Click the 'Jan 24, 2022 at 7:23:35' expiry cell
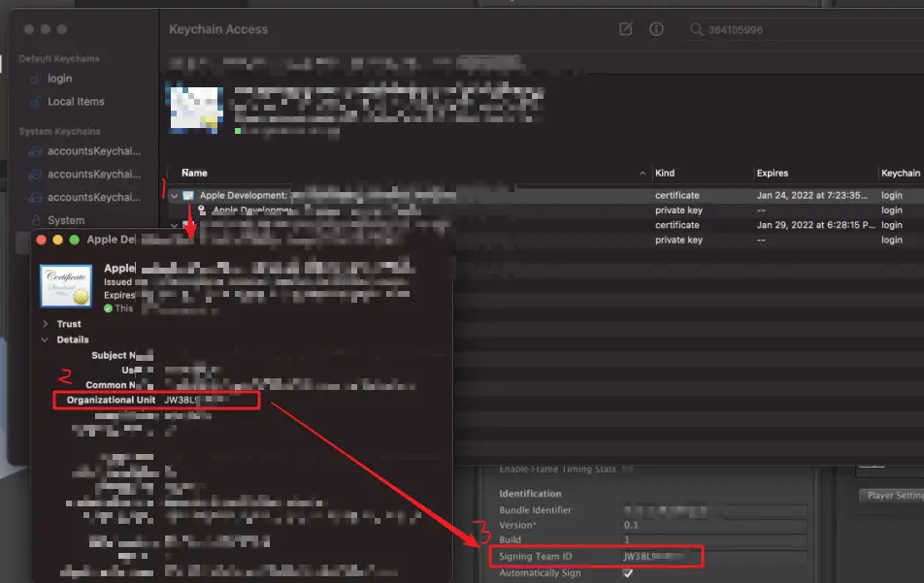 coord(811,196)
